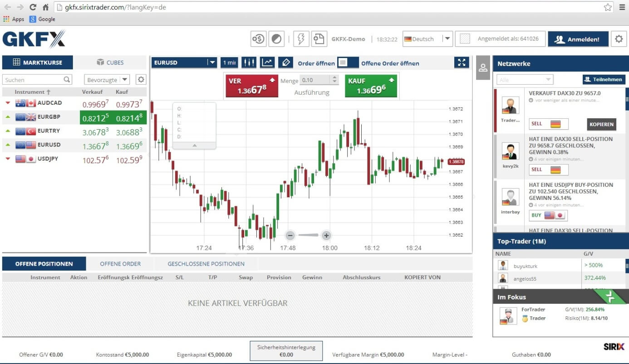This screenshot has width=629, height=364.
Task: Select OFFENE ORDER tab
Action: pos(120,264)
